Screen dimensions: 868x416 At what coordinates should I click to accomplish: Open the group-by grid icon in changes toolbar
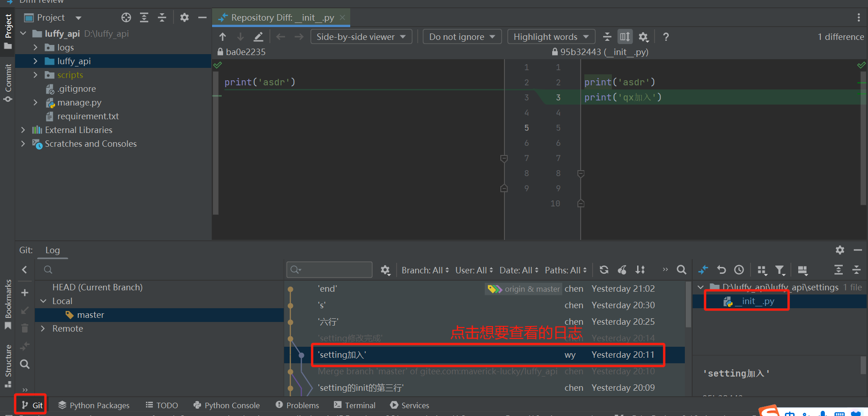(762, 270)
